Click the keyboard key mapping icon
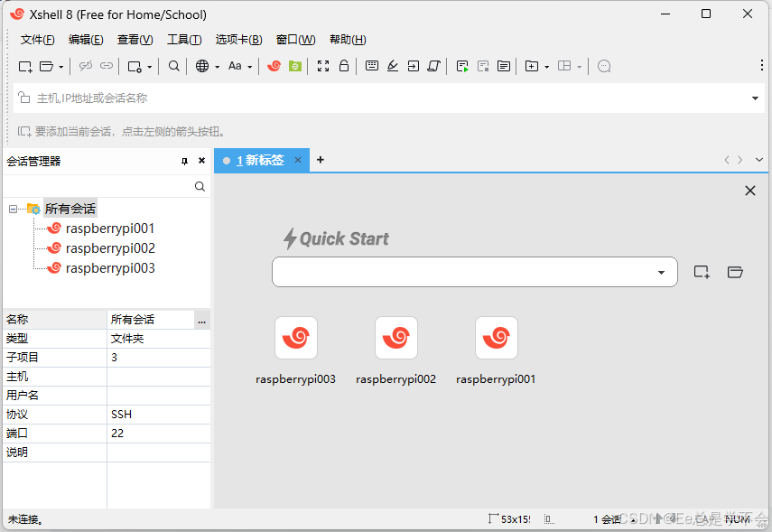This screenshot has height=532, width=772. 372,66
